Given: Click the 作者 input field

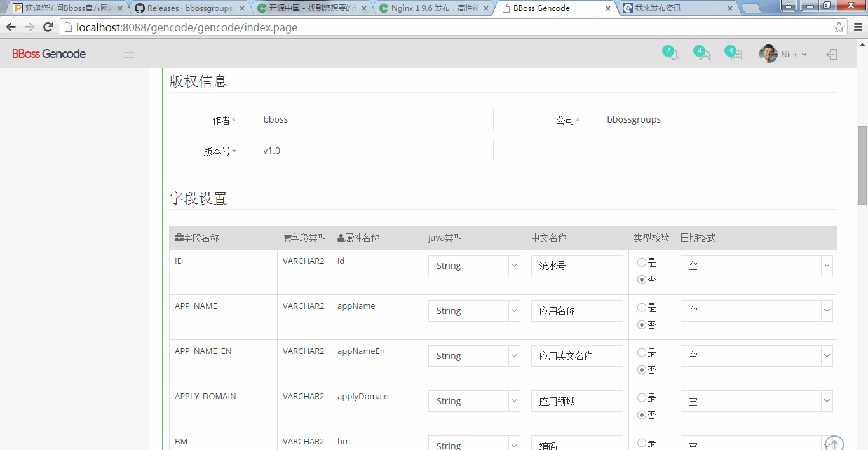Looking at the screenshot, I should 374,119.
